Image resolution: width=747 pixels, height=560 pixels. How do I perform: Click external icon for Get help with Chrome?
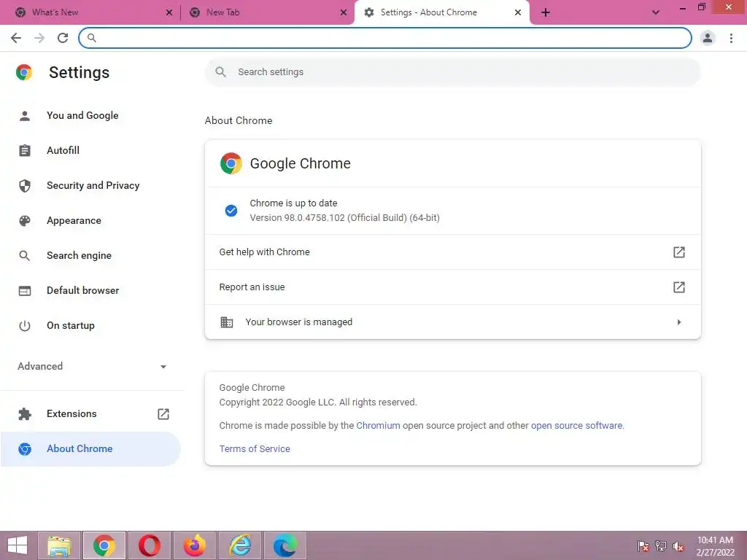pyautogui.click(x=679, y=252)
